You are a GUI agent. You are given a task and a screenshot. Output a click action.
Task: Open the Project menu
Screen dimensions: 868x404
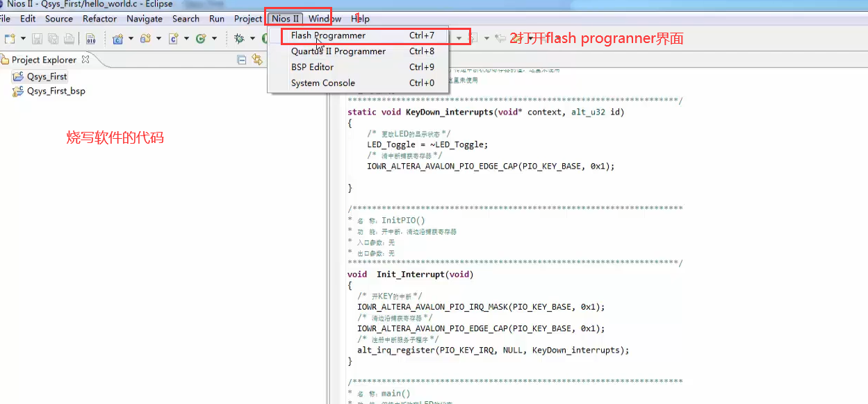pyautogui.click(x=248, y=19)
